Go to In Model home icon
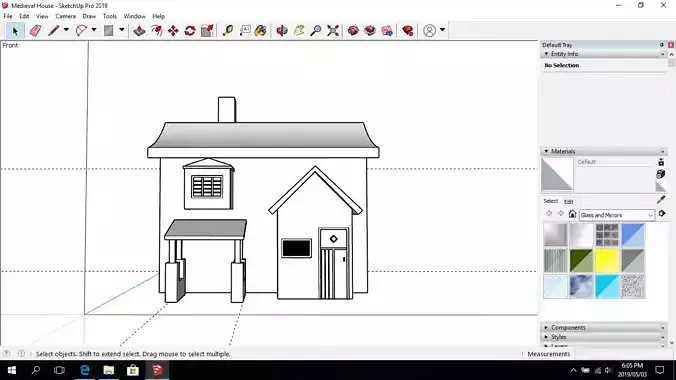The image size is (676, 380). click(x=572, y=214)
